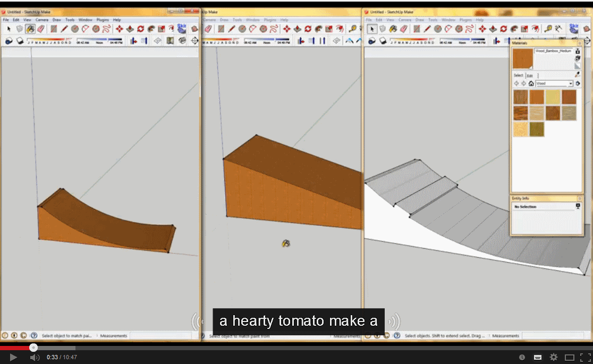
Task: Select the Rotate tool in left SketchUp window
Action: [x=140, y=29]
